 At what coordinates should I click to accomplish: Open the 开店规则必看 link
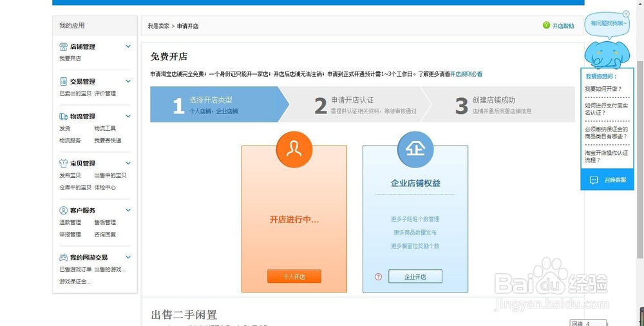coord(466,74)
